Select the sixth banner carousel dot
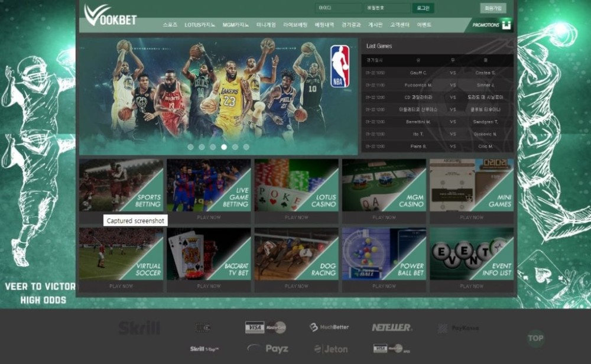The image size is (591, 364). [x=246, y=147]
